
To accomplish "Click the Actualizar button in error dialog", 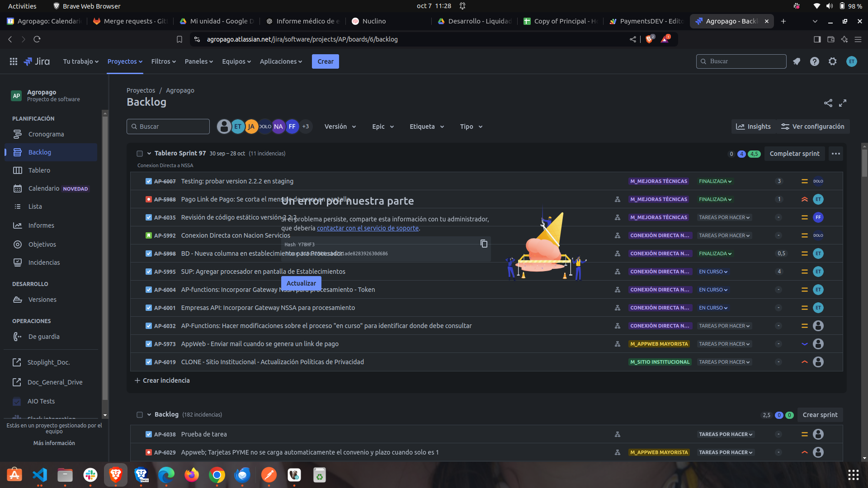I will click(x=301, y=283).
